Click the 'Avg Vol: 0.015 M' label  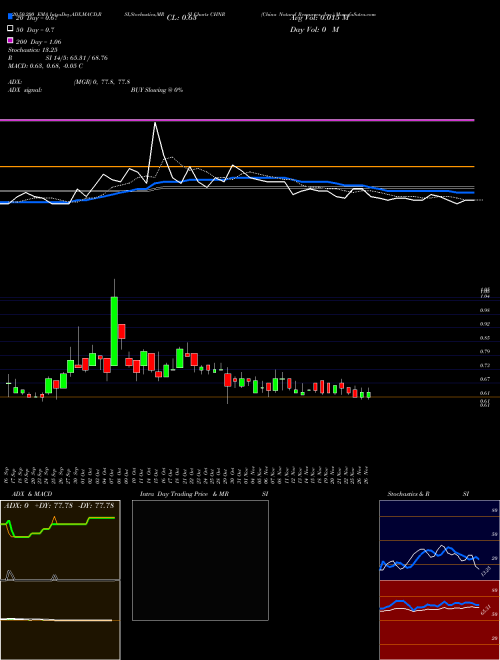pos(319,18)
